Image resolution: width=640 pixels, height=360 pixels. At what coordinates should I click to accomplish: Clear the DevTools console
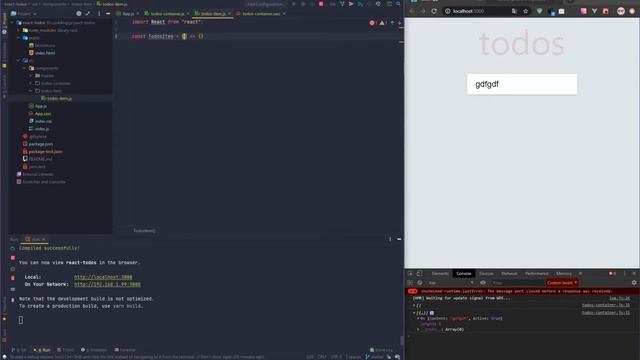tap(420, 282)
